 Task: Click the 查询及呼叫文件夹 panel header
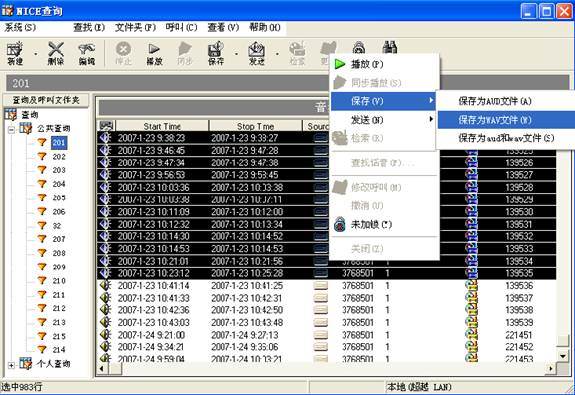coord(46,100)
